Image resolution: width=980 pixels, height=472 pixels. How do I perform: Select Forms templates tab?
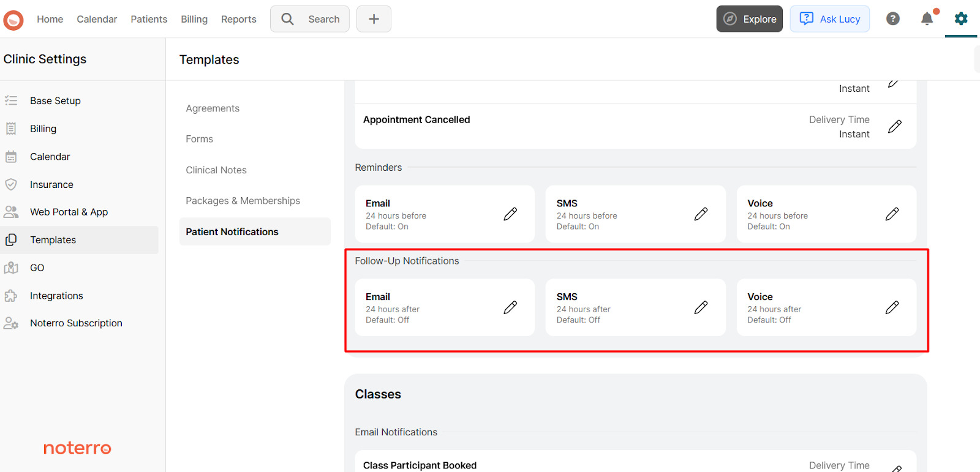pos(200,139)
